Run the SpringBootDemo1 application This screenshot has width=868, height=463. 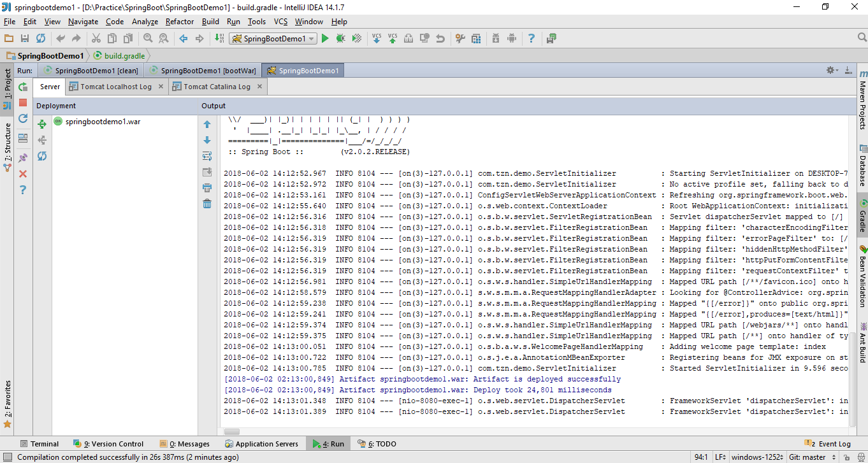point(324,38)
